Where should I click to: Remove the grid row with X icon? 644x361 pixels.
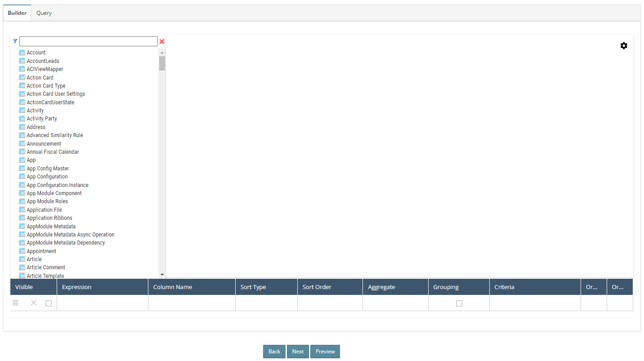(34, 303)
